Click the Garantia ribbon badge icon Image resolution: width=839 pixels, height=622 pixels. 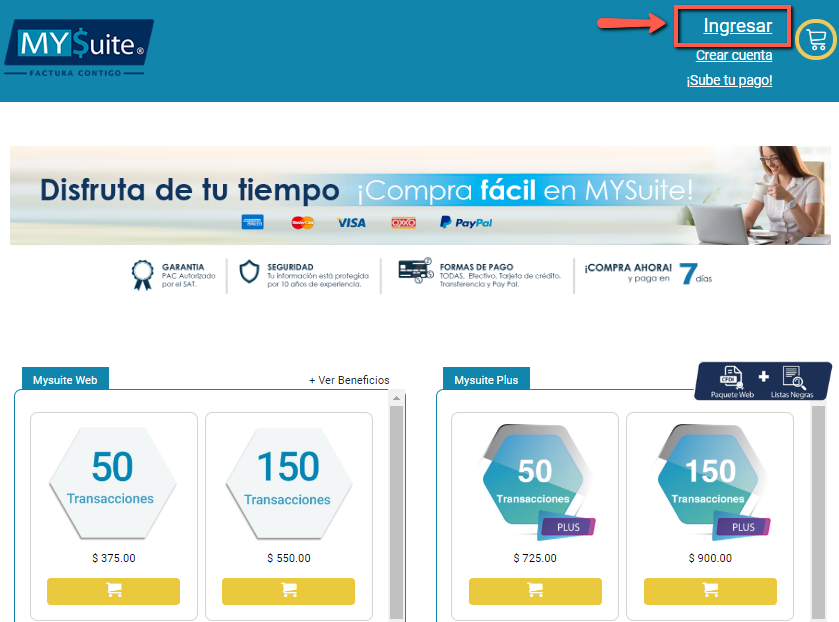143,274
